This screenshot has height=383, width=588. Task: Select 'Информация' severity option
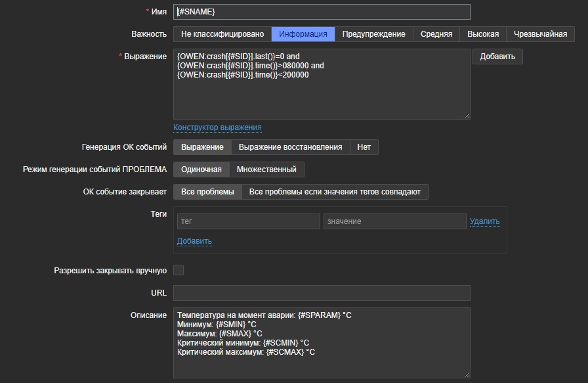303,34
